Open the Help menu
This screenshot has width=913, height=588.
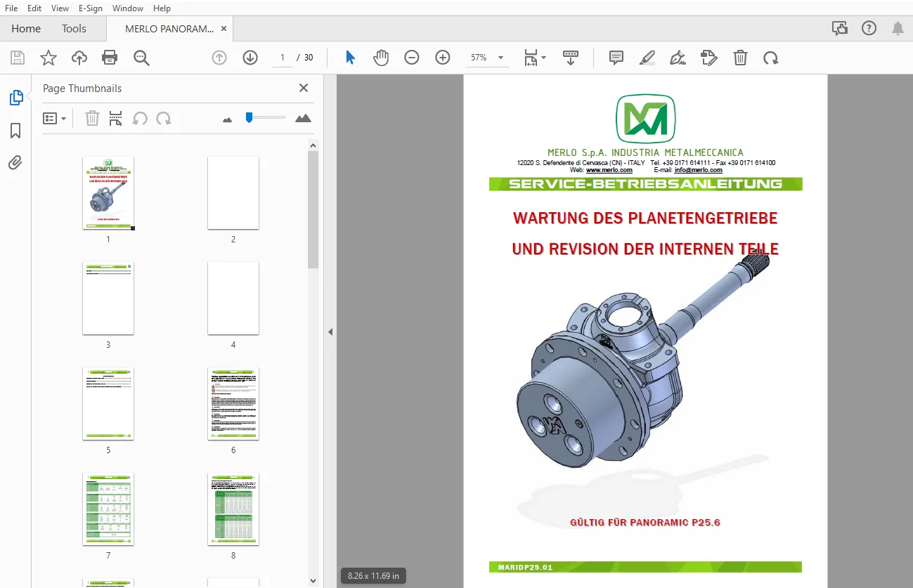[162, 8]
